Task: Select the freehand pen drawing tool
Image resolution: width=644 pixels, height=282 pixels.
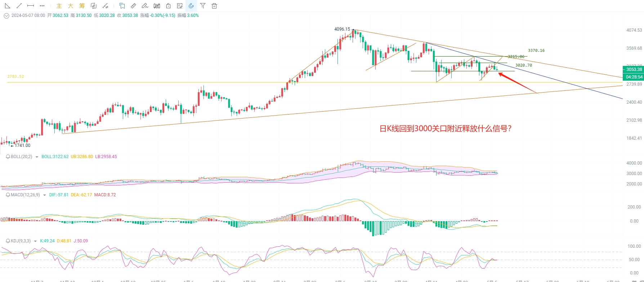Action: coord(145,6)
